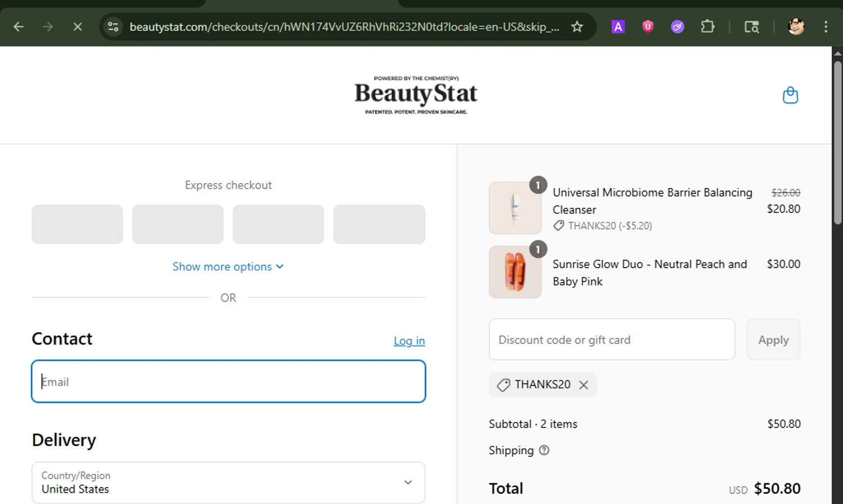Click the third express checkout placeholder button

(278, 224)
